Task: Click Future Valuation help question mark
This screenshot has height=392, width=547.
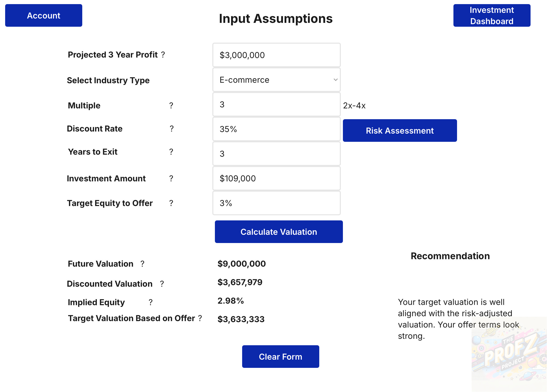Action: [x=142, y=264]
